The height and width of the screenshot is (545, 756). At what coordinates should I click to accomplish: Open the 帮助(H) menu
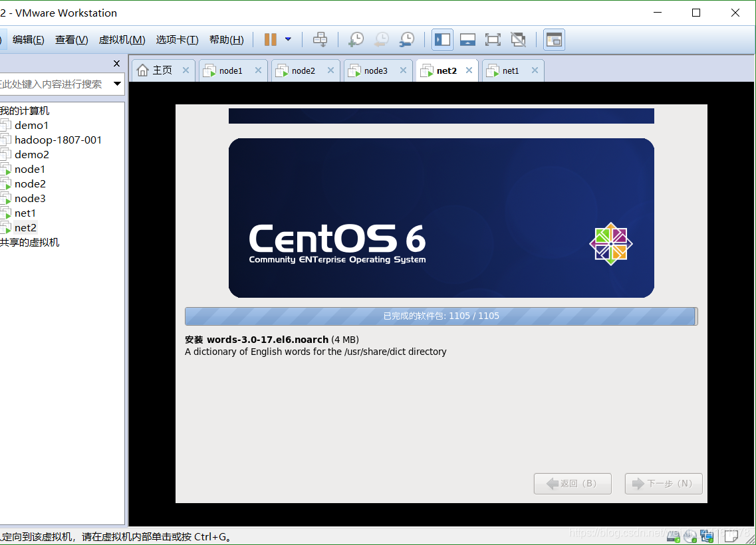(227, 40)
